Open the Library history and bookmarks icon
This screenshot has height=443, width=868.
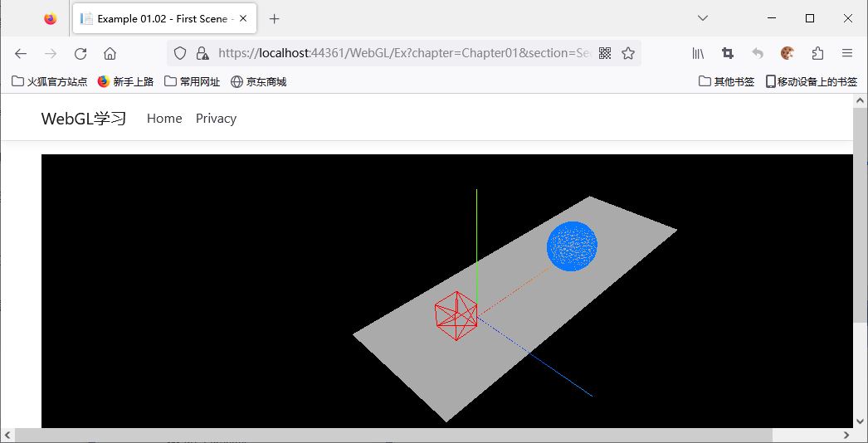coord(698,53)
